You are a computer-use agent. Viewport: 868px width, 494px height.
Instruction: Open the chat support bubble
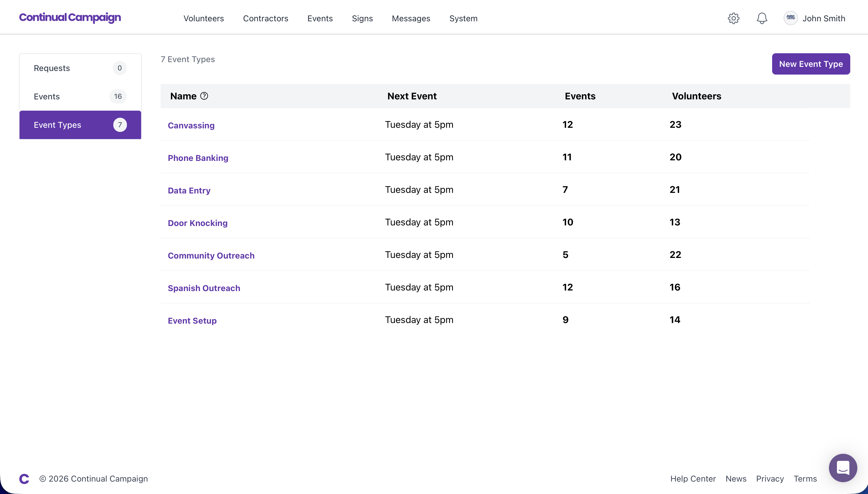coord(843,468)
